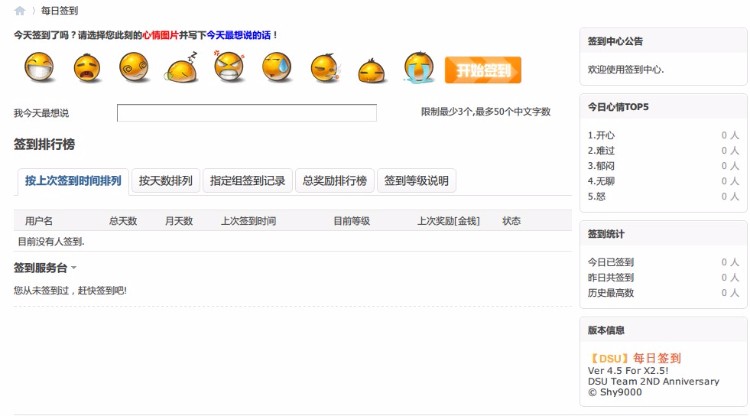The image size is (750, 416).
Task: Choose the crying tears emoticon
Action: 419,67
